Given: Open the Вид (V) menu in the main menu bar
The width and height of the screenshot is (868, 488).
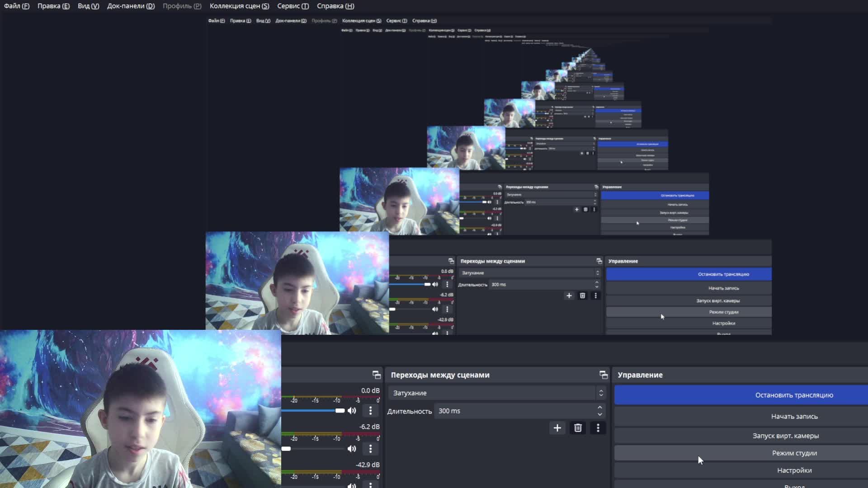Looking at the screenshot, I should 88,6.
